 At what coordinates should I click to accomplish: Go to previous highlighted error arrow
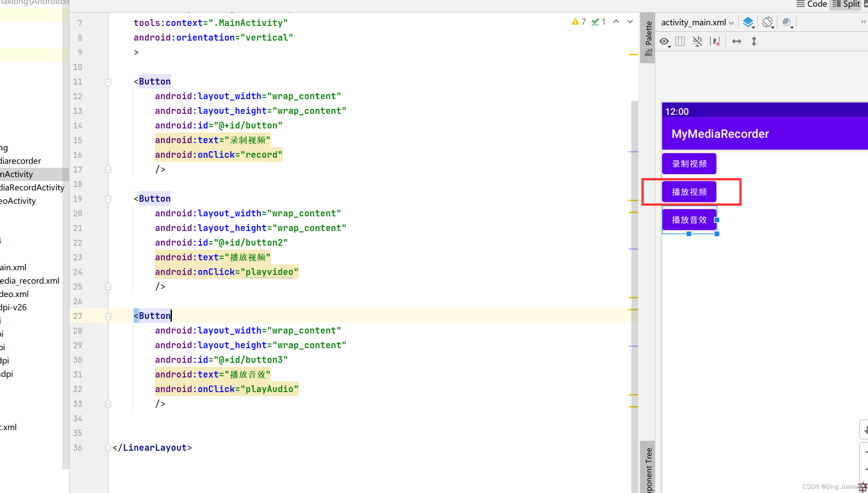tap(616, 22)
